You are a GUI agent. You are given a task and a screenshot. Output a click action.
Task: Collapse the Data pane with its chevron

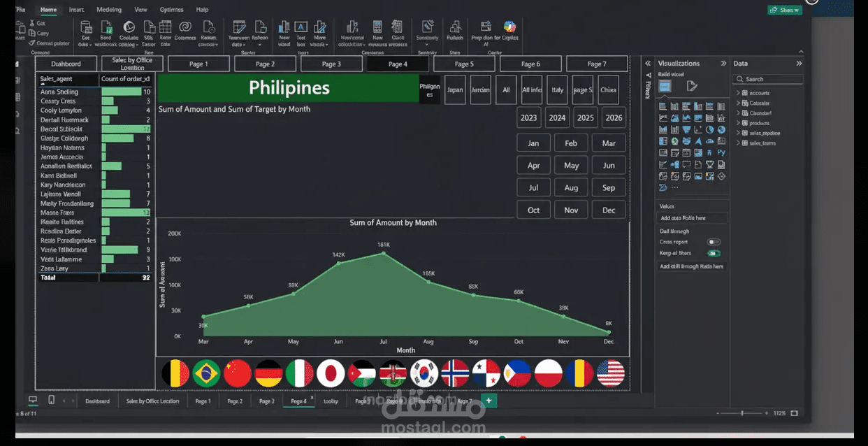[x=799, y=64]
